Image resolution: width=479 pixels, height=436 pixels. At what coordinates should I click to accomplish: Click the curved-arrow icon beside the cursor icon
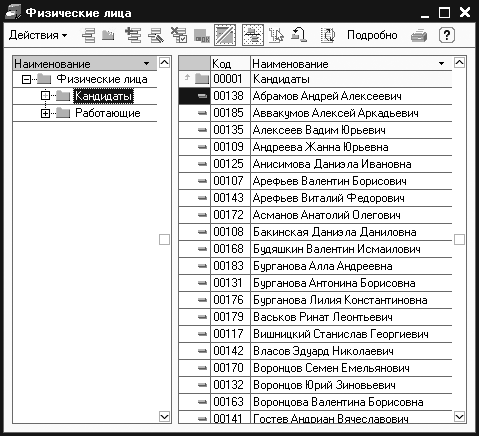pyautogui.click(x=299, y=35)
